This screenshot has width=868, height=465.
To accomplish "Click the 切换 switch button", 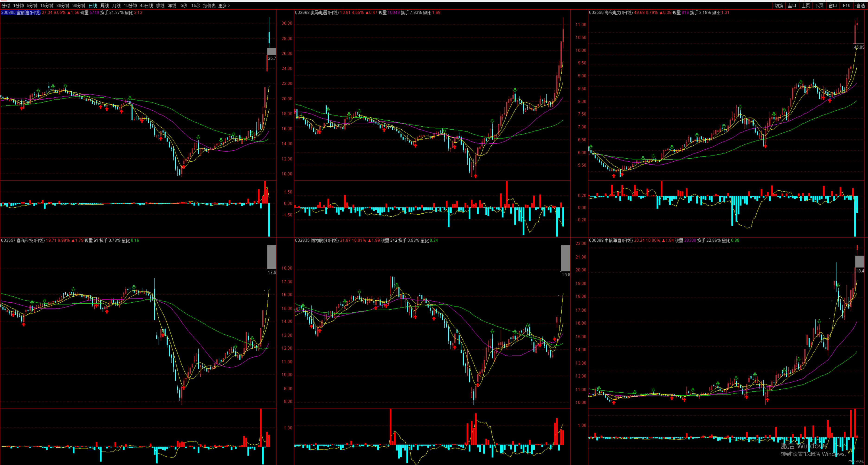I will click(x=779, y=6).
